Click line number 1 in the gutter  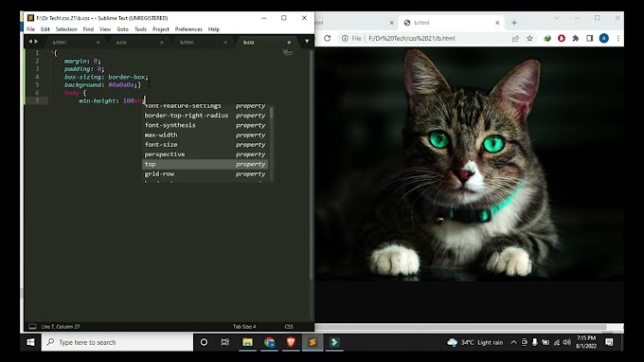pos(37,53)
